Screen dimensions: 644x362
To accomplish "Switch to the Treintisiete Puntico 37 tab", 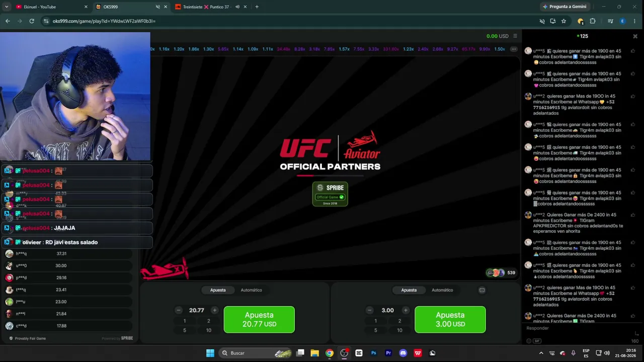I will tap(211, 7).
